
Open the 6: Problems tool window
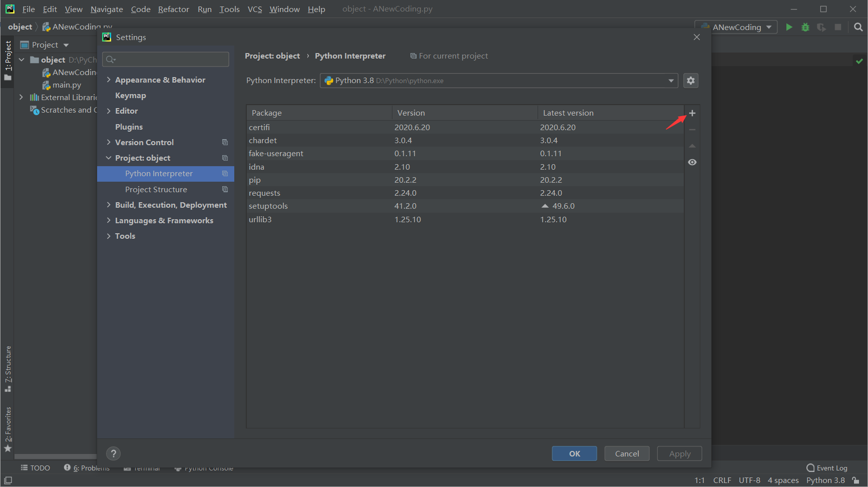(87, 468)
